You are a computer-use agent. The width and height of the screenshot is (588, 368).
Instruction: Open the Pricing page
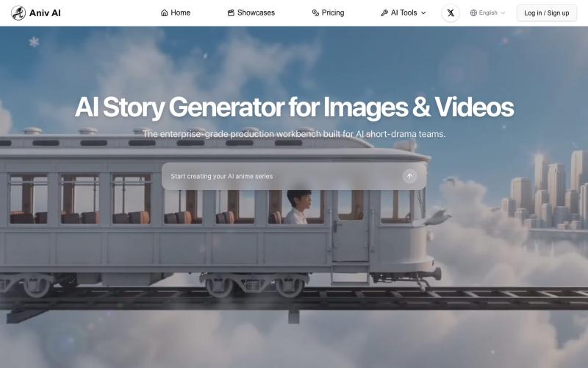click(x=328, y=13)
